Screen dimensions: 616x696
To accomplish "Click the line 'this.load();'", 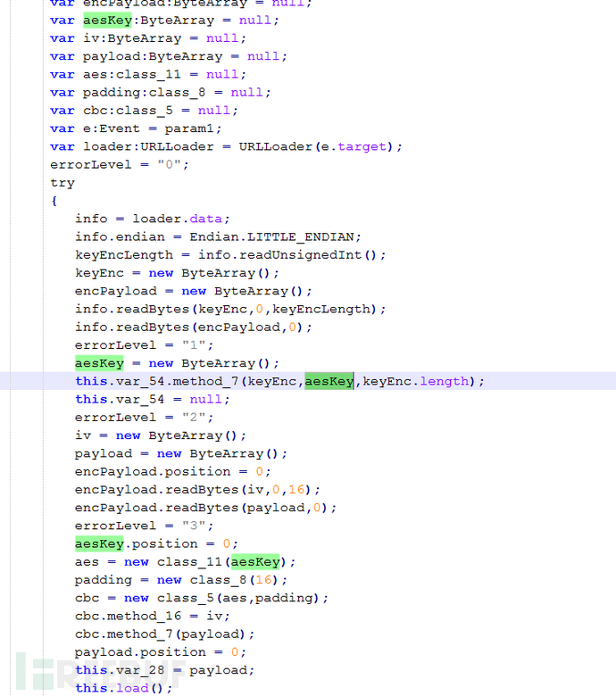I will pos(123,689).
